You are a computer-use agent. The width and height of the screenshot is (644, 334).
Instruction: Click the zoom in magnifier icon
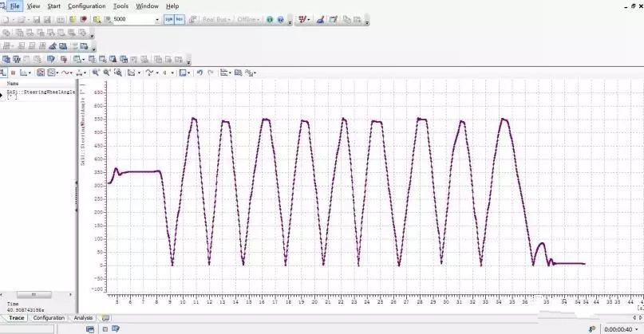(95, 73)
